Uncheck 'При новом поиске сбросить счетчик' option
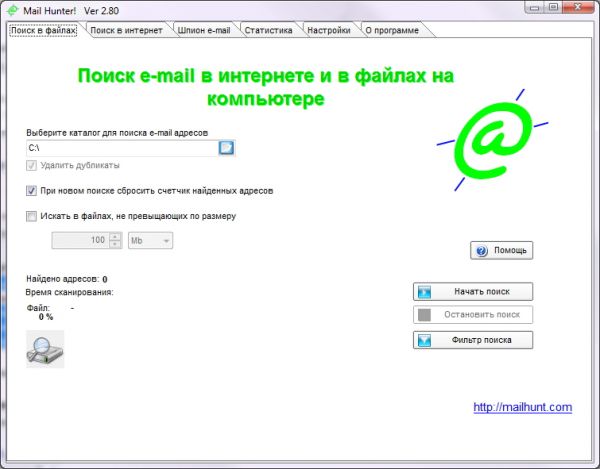Viewport: 600px width, 469px height. 31,191
